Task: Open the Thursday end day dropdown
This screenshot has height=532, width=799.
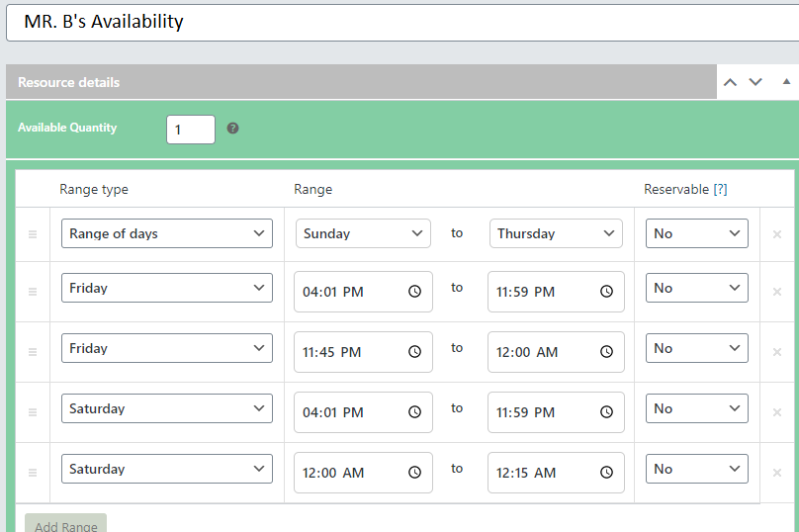Action: point(556,233)
